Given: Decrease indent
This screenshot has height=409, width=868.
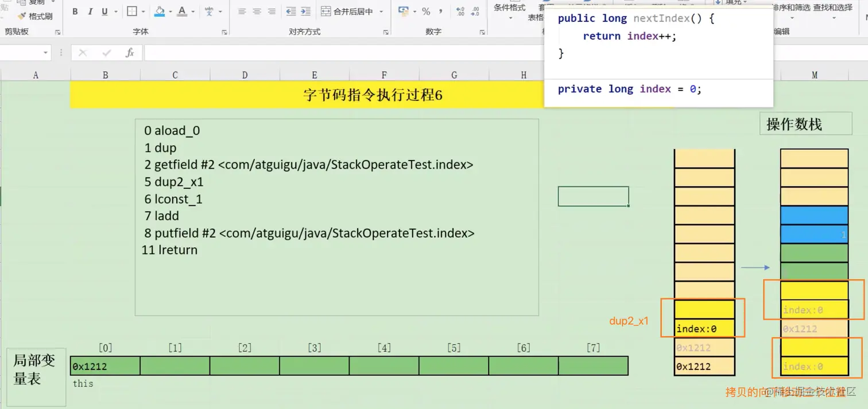Looking at the screenshot, I should coord(291,11).
